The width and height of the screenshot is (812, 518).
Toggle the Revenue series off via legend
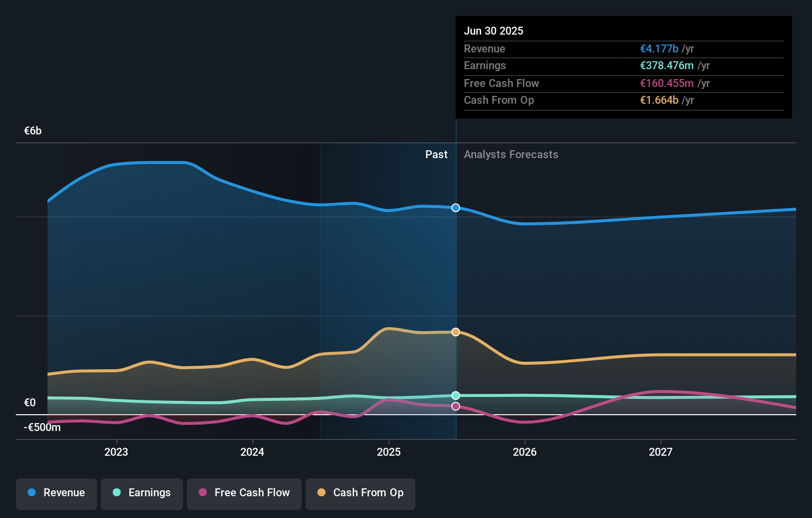click(56, 493)
